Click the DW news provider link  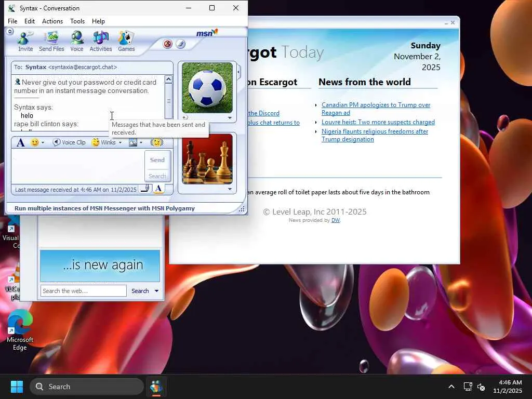tap(336, 220)
